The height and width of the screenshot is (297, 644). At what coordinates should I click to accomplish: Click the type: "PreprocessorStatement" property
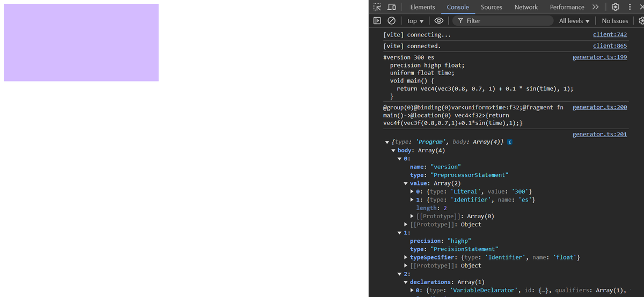pyautogui.click(x=459, y=175)
